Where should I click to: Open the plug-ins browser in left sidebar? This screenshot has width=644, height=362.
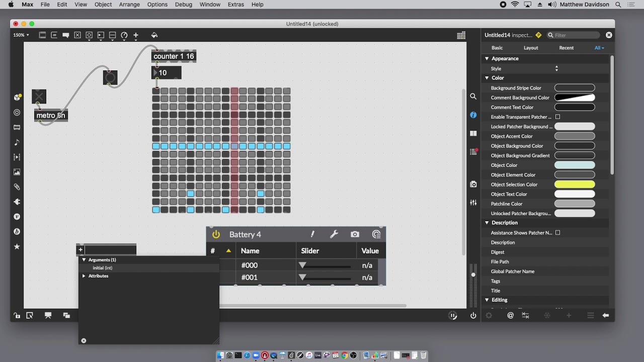tap(17, 202)
